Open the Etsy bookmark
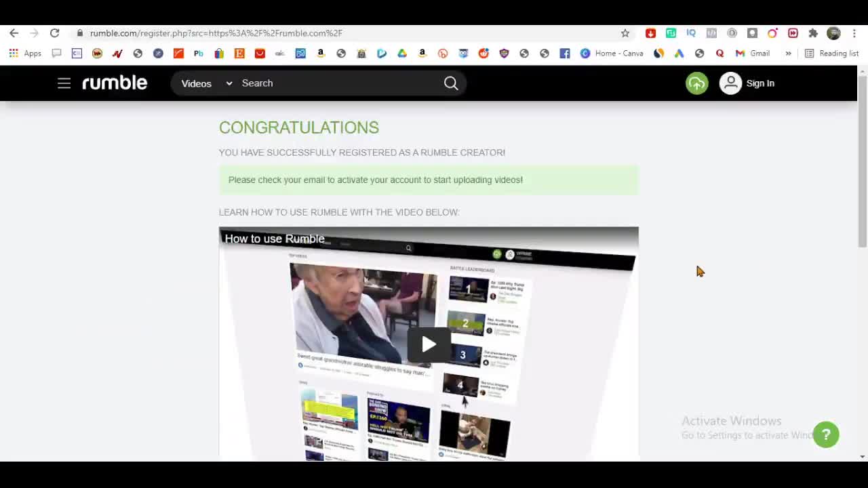Image resolution: width=868 pixels, height=488 pixels. [x=239, y=54]
